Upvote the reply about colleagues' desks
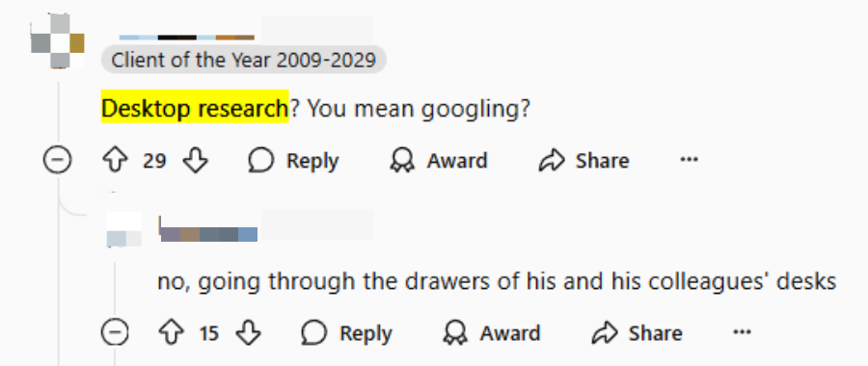 click(171, 333)
